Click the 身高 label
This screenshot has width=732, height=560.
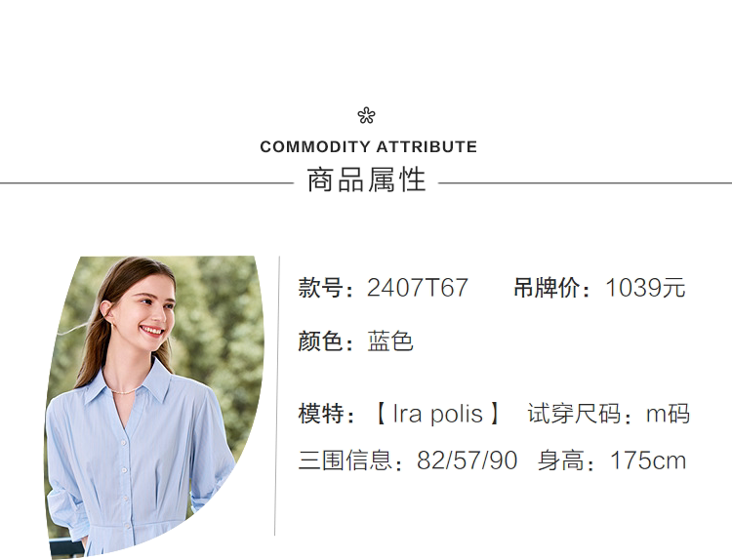pos(567,460)
